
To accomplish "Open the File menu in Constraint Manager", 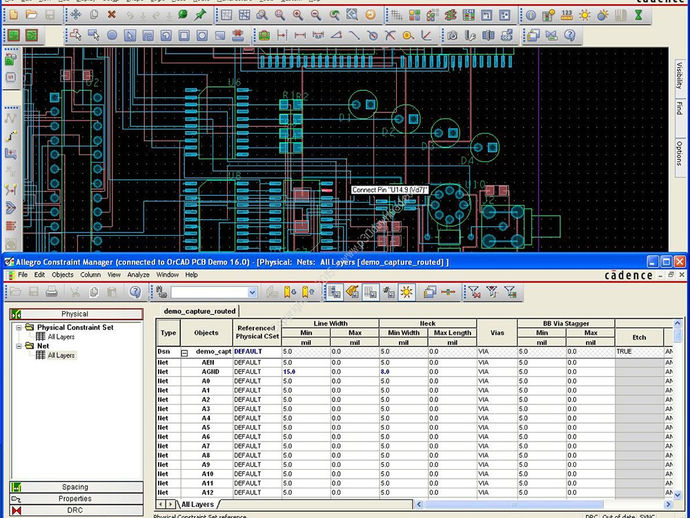I will 22,275.
